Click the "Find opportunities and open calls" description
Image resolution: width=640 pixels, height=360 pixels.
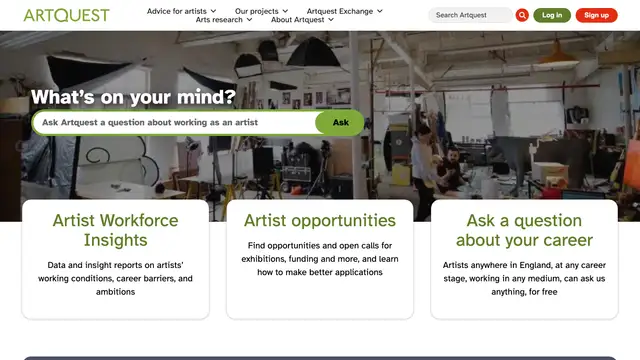320,259
